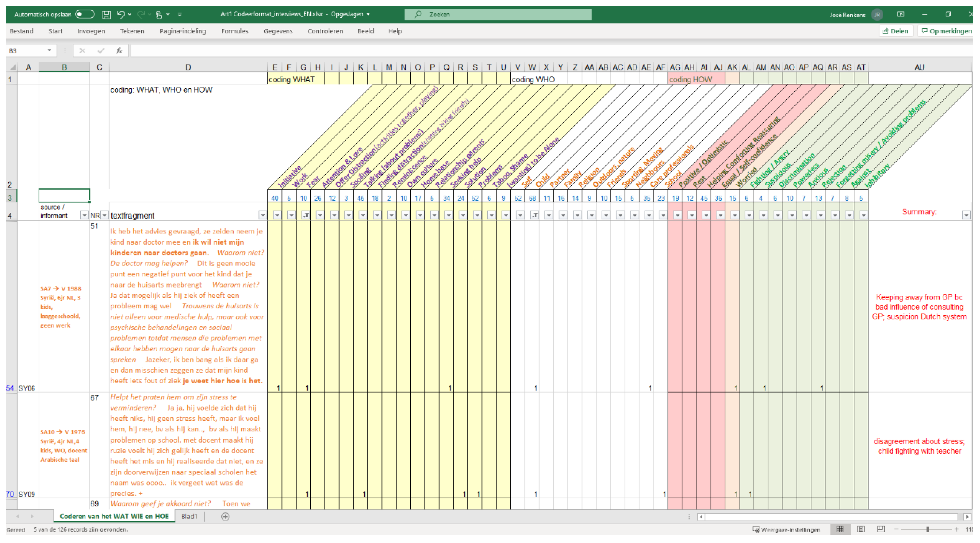Screen dimensions: 980x543
Task: Switch to the Blad1 sheet tab
Action: [189, 516]
